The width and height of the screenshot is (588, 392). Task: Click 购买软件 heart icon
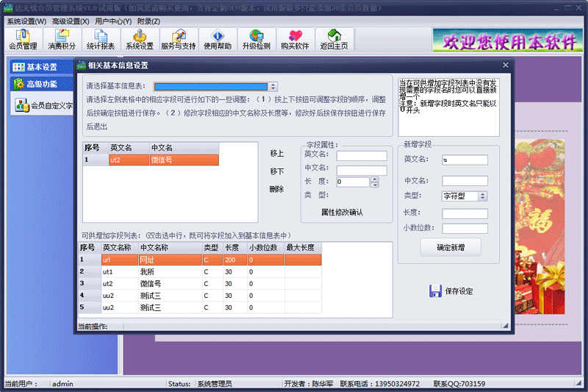295,35
